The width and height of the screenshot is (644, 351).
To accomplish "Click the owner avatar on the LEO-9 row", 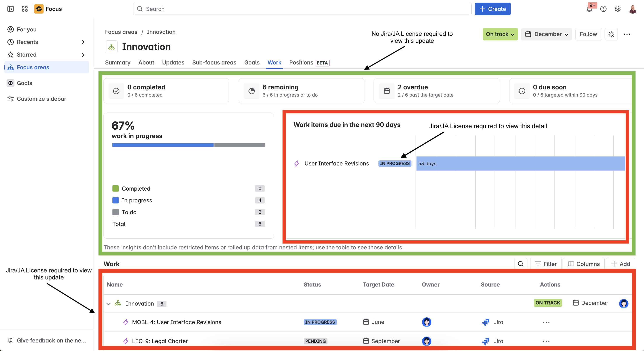I will 427,341.
